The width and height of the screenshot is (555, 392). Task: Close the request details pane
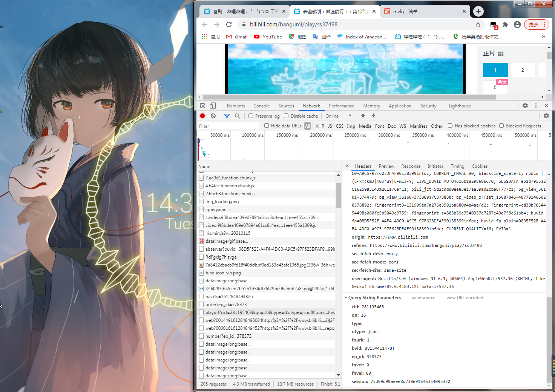(x=347, y=166)
